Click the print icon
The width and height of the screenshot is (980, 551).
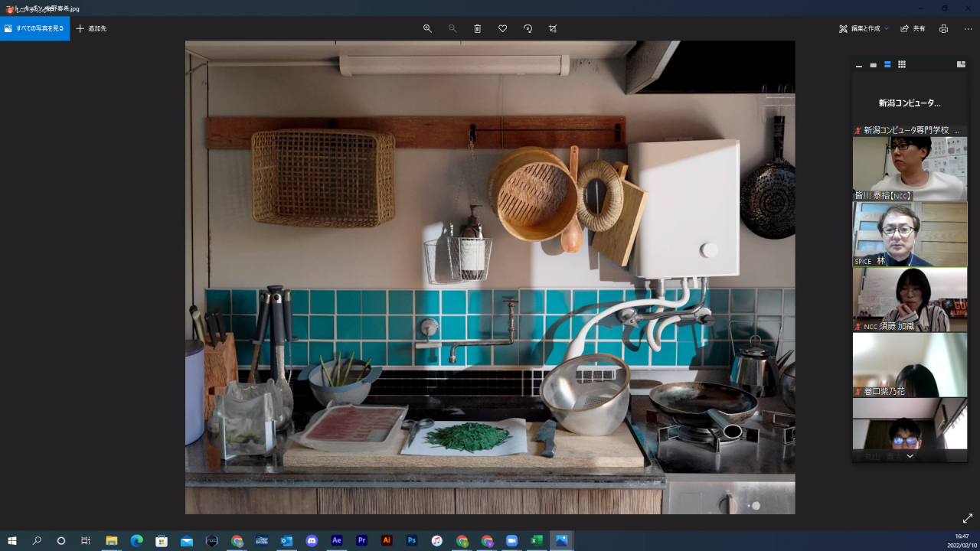pyautogui.click(x=943, y=28)
